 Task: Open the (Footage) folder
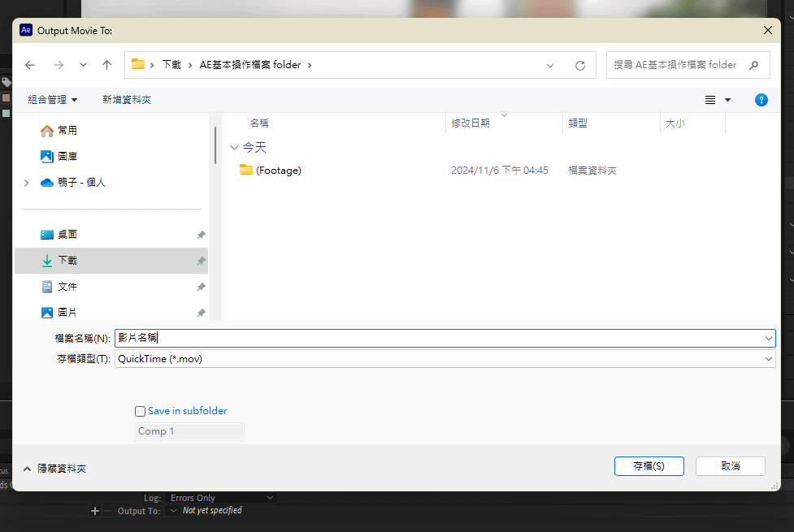[x=278, y=171]
